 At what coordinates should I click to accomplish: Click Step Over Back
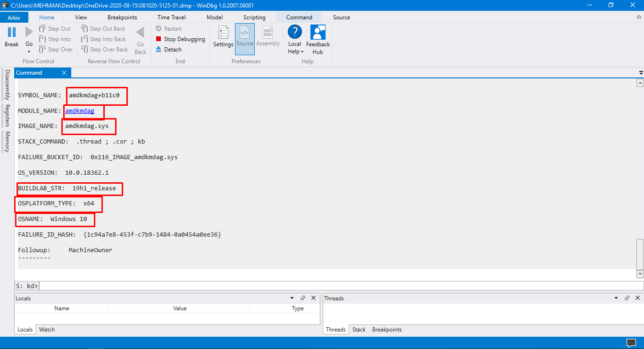pos(104,50)
